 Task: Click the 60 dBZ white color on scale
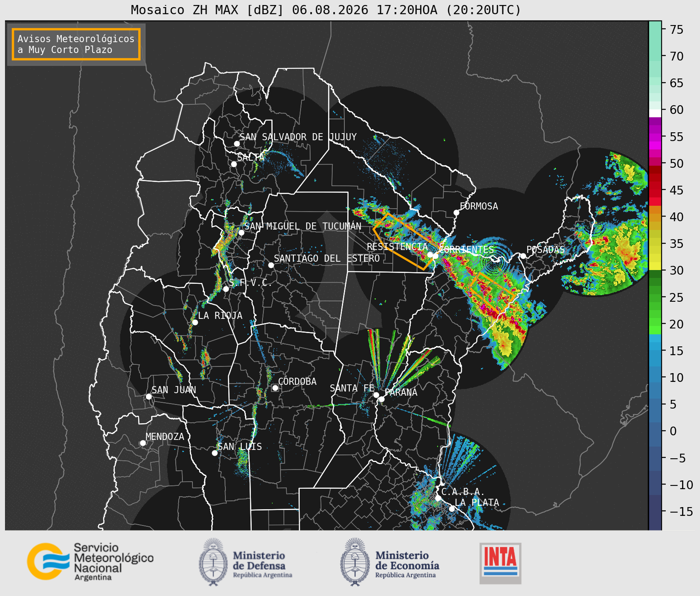click(655, 113)
